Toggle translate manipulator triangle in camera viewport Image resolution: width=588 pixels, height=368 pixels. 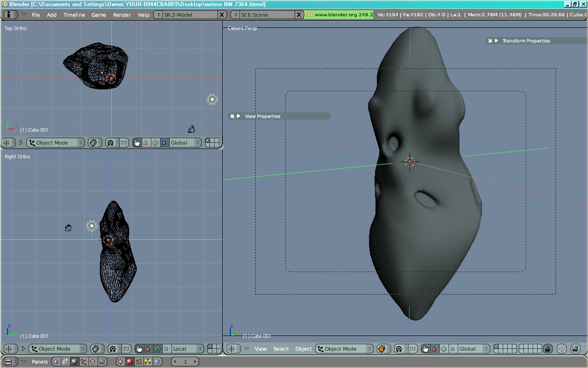pyautogui.click(x=434, y=349)
